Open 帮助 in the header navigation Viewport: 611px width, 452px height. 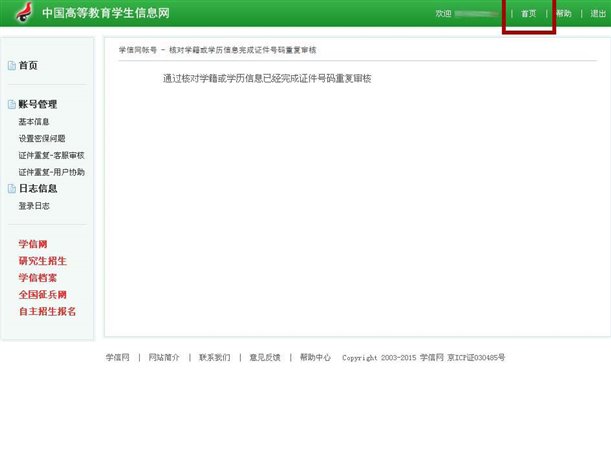click(x=563, y=14)
